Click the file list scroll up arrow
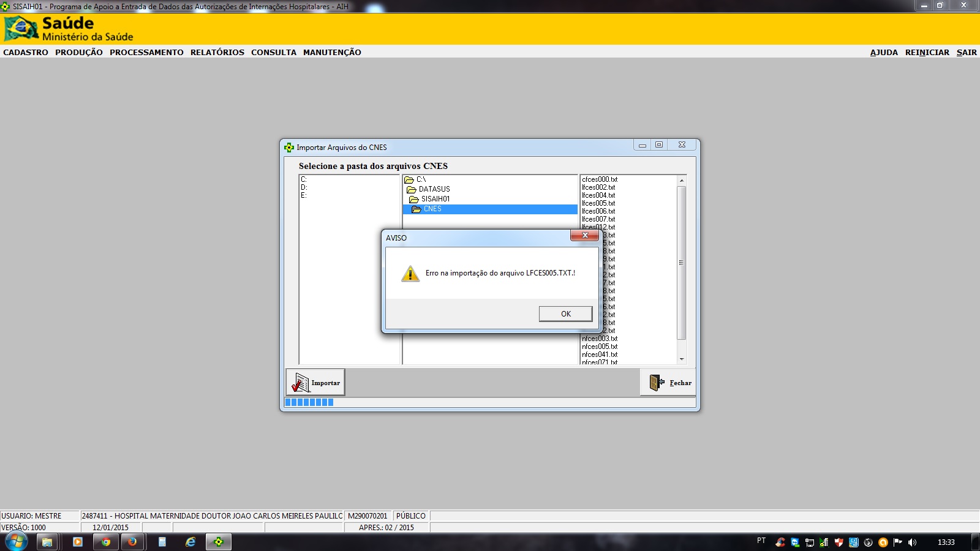The height and width of the screenshot is (551, 980). pyautogui.click(x=682, y=181)
